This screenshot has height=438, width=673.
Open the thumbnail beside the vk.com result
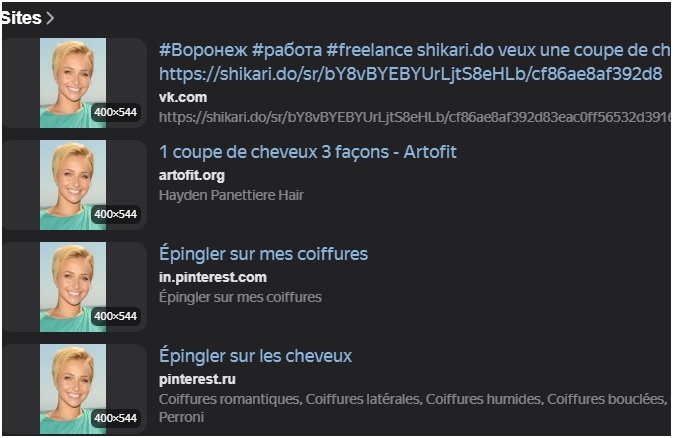[73, 83]
